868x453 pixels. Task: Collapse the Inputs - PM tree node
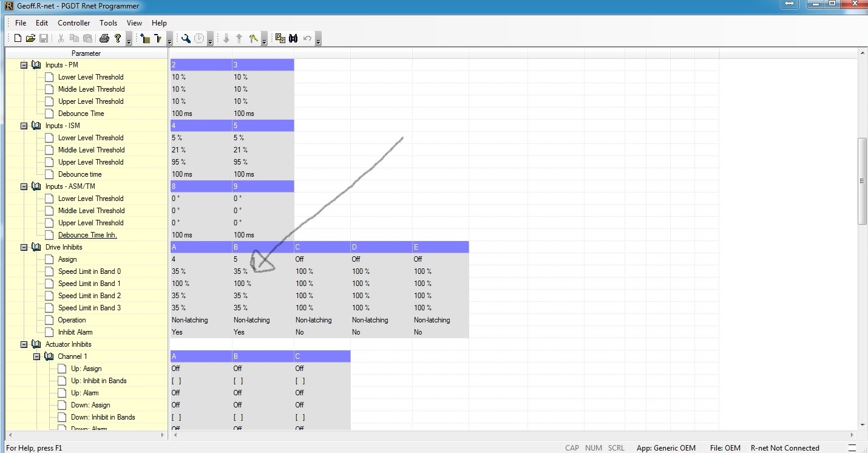pos(24,65)
